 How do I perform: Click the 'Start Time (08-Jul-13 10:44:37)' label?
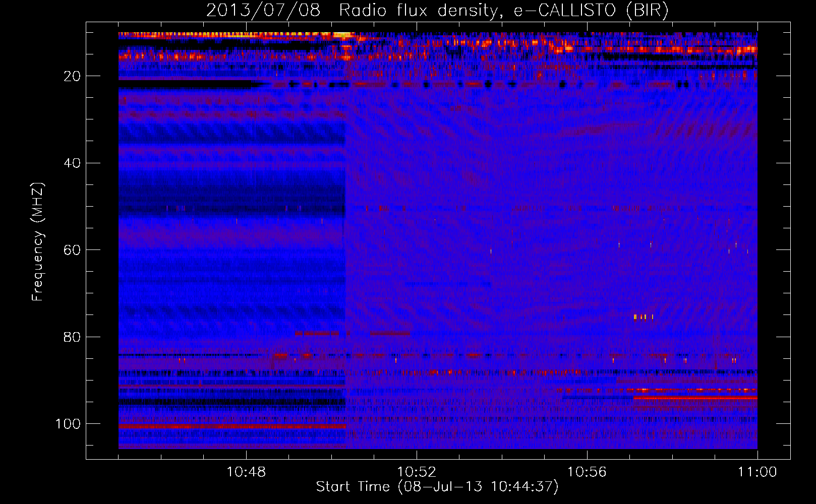point(437,487)
